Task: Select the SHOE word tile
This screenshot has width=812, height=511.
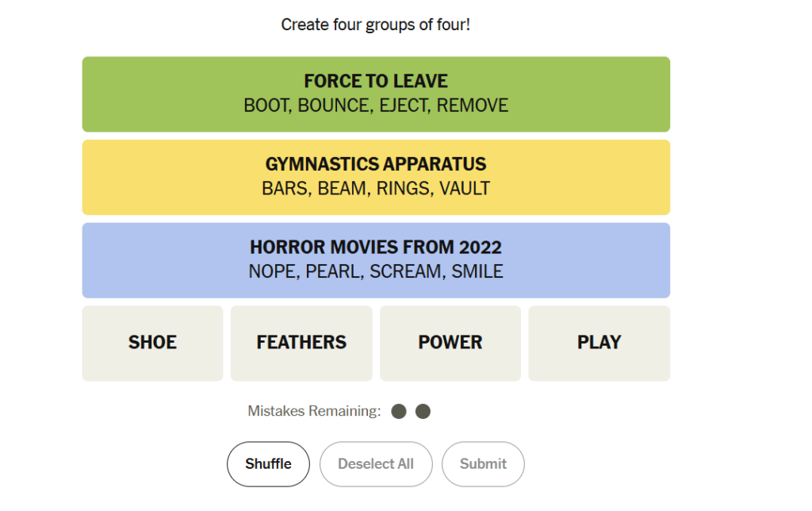Action: [x=153, y=343]
